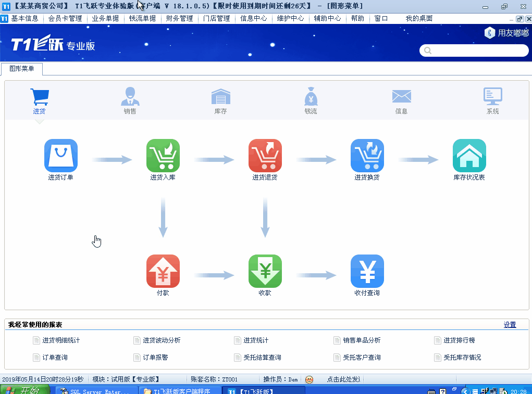Viewport: 532px width, 394px height.
Task: Open the 进货订单 purchase order icon
Action: [x=61, y=156]
